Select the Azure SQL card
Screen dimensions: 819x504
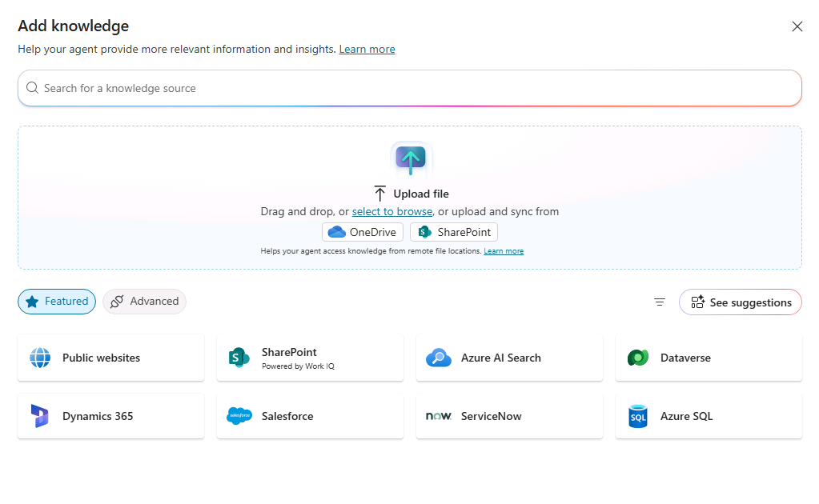tap(709, 416)
